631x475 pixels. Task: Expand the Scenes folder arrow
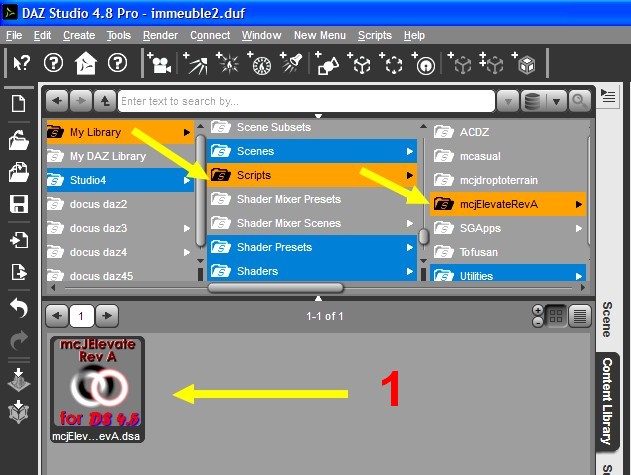[410, 151]
